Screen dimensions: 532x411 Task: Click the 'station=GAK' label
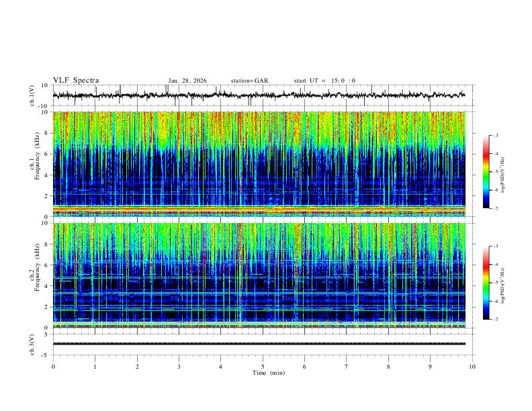pos(249,81)
